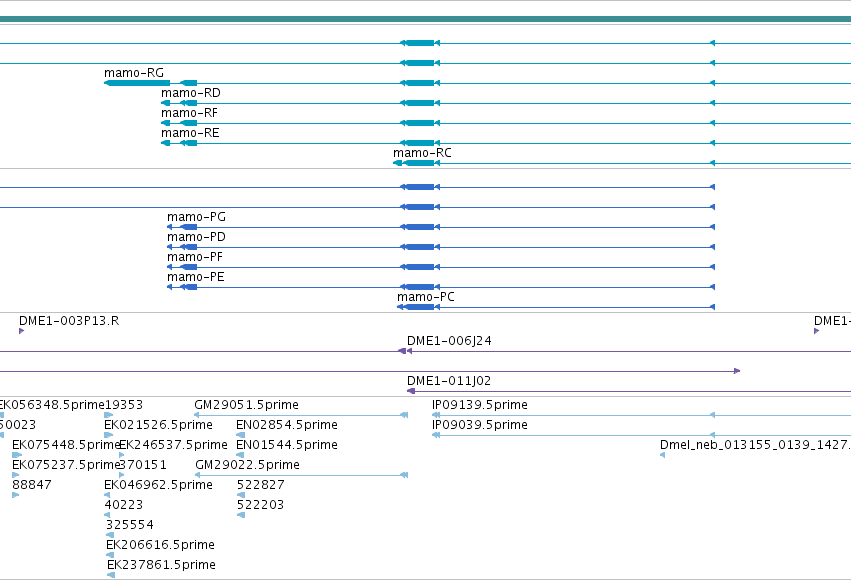Click the EK237861.5prime EST label

161,565
